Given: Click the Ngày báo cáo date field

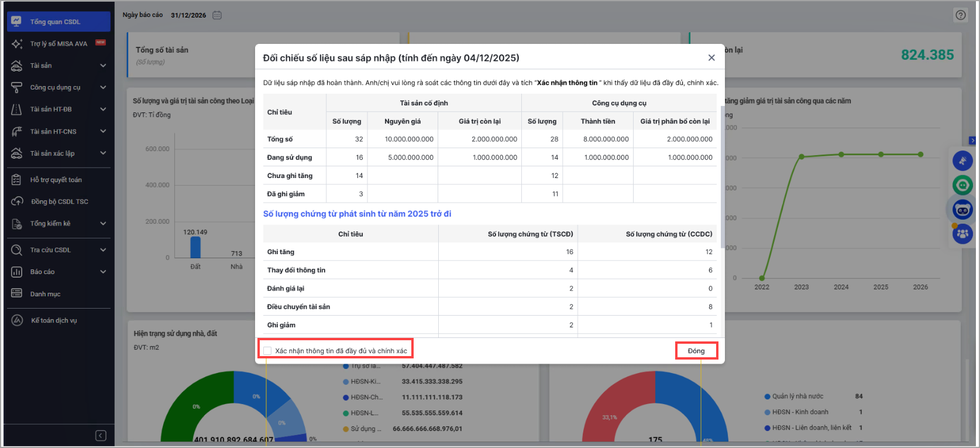Looking at the screenshot, I should pos(188,15).
